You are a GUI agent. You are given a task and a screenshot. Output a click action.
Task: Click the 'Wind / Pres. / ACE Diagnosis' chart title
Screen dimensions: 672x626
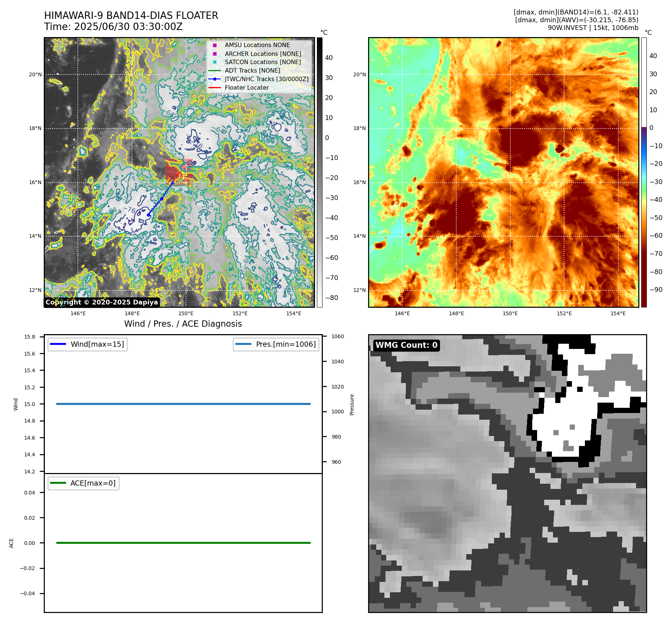click(x=183, y=324)
